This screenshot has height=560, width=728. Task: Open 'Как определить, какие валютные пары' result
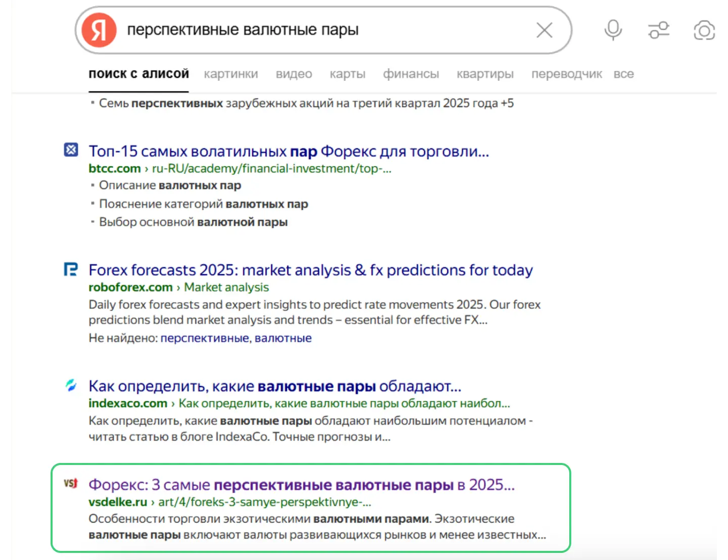point(275,386)
